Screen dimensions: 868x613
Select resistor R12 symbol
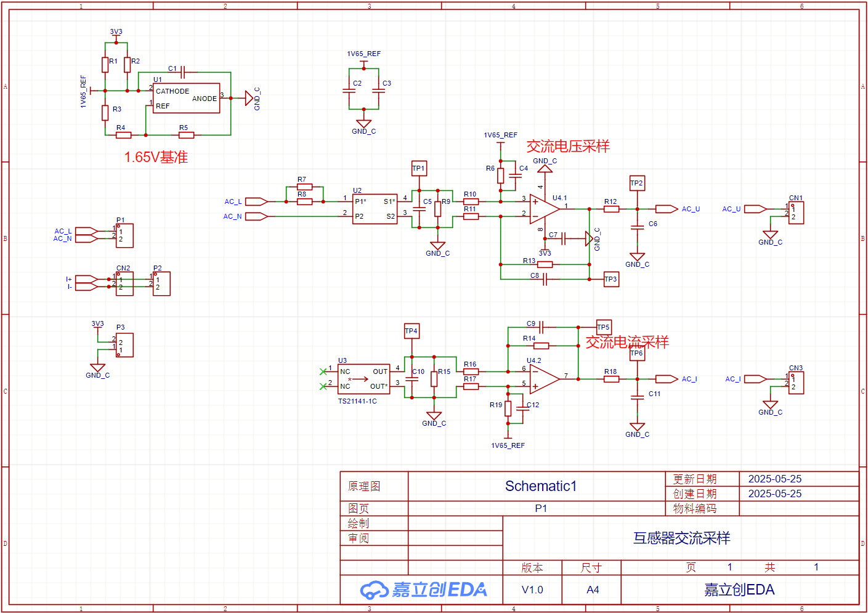611,209
